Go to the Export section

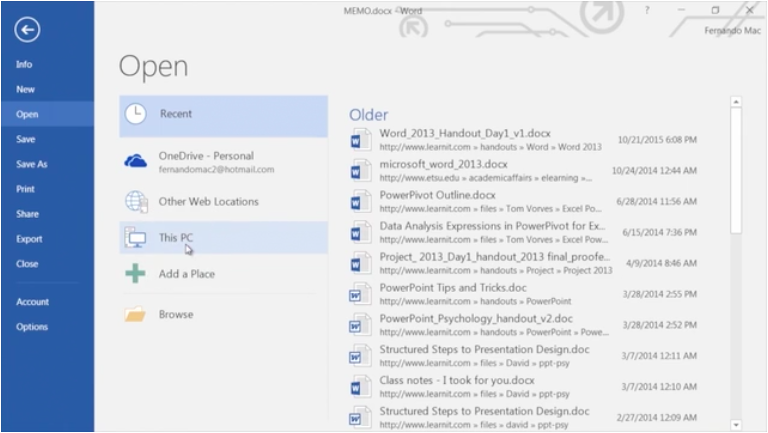(x=29, y=239)
